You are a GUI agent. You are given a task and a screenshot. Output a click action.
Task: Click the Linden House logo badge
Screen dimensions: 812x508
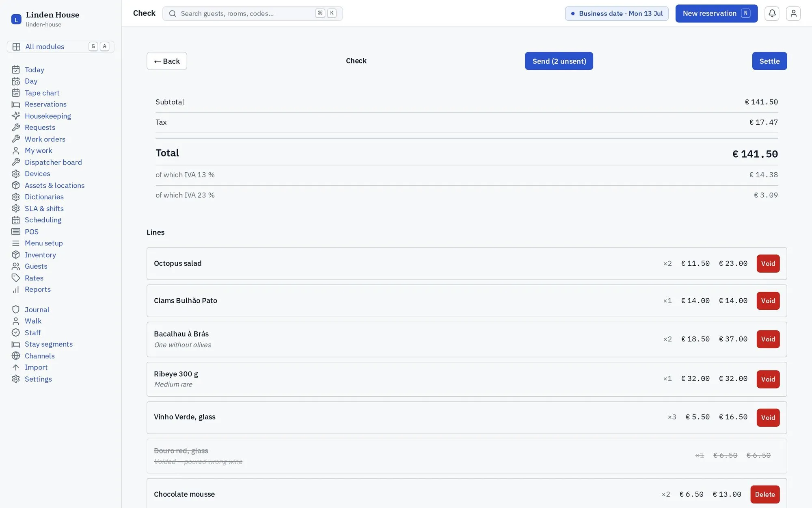(x=16, y=19)
